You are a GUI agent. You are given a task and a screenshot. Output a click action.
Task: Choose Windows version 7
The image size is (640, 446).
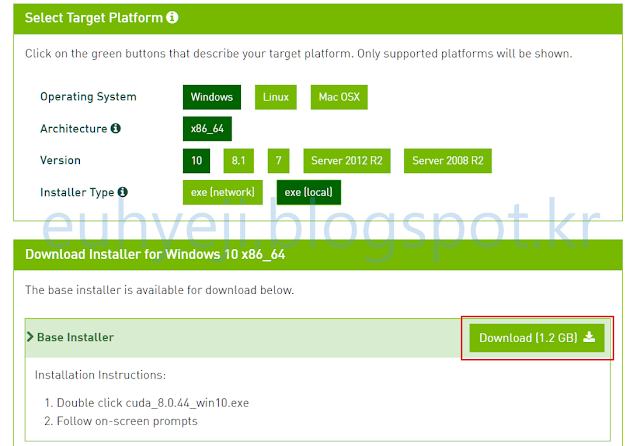click(278, 161)
